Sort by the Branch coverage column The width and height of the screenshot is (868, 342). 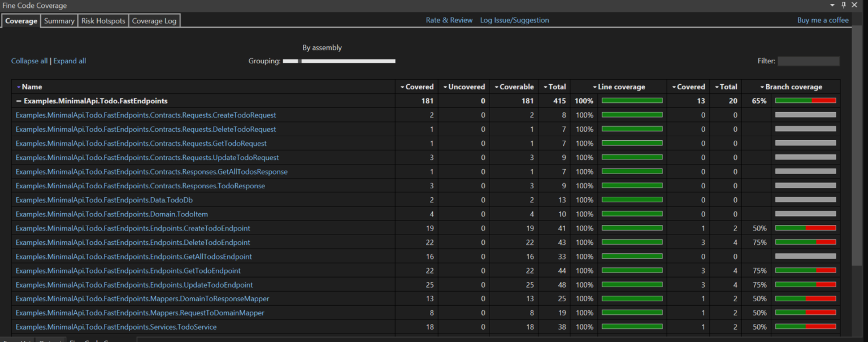793,87
